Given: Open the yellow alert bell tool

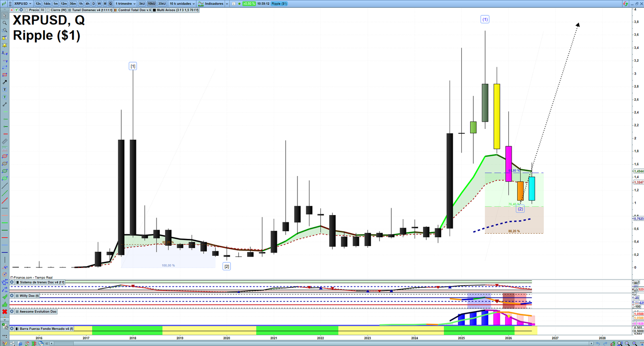Looking at the screenshot, I should [4, 45].
